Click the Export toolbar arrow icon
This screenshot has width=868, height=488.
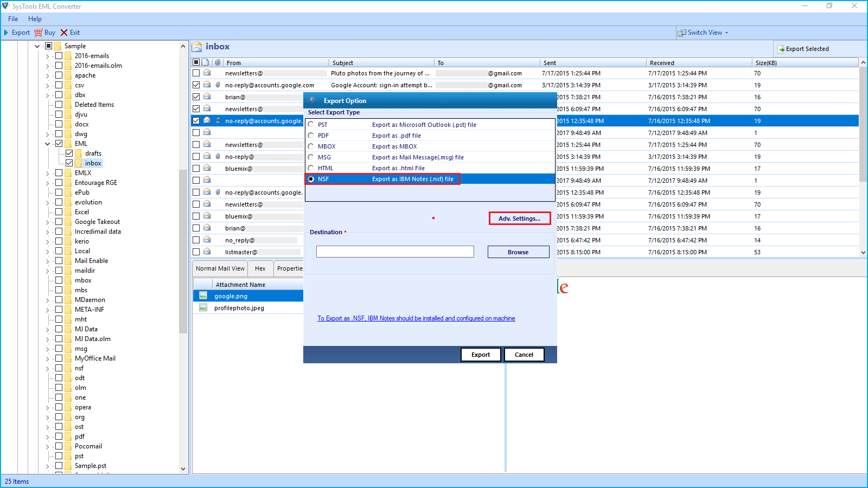[x=6, y=33]
